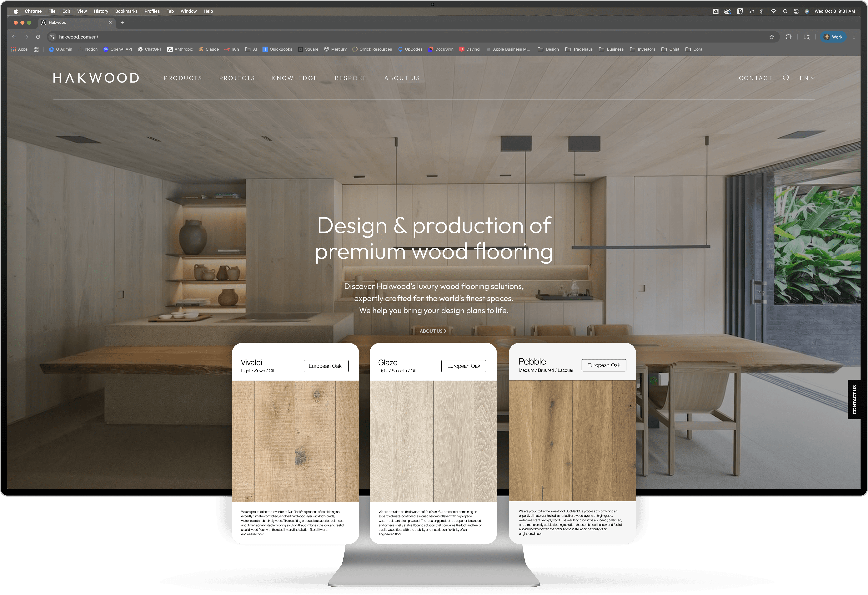
Task: Click the Wi-Fi icon in the menu bar
Action: (x=774, y=11)
